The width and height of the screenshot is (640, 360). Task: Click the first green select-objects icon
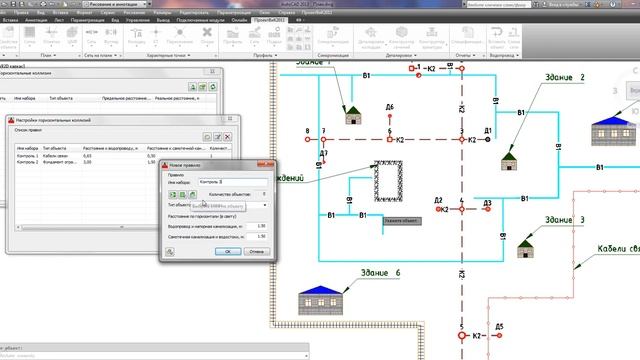tap(173, 195)
